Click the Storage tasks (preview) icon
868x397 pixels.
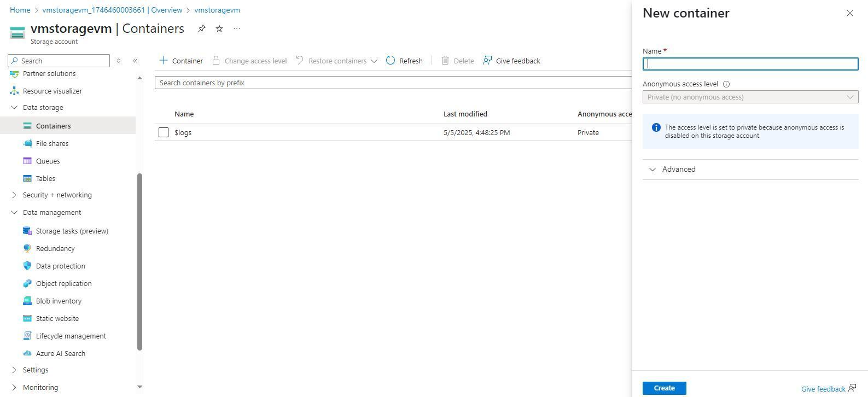pyautogui.click(x=27, y=231)
